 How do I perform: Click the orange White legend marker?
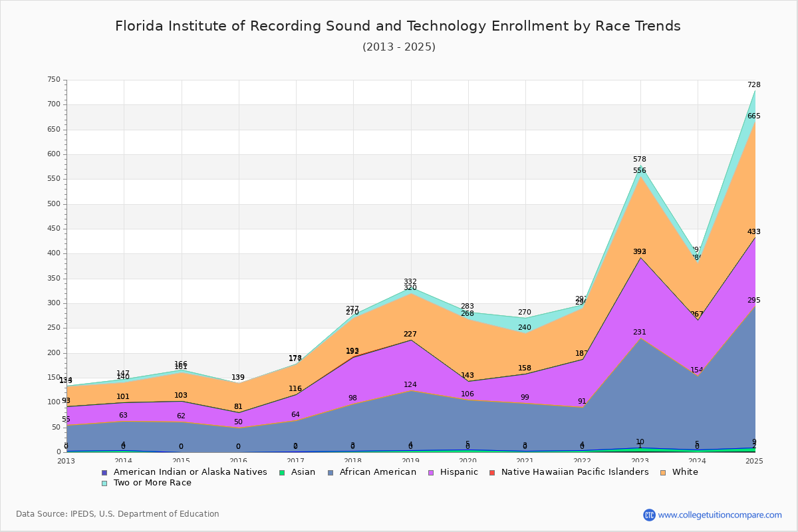(663, 472)
